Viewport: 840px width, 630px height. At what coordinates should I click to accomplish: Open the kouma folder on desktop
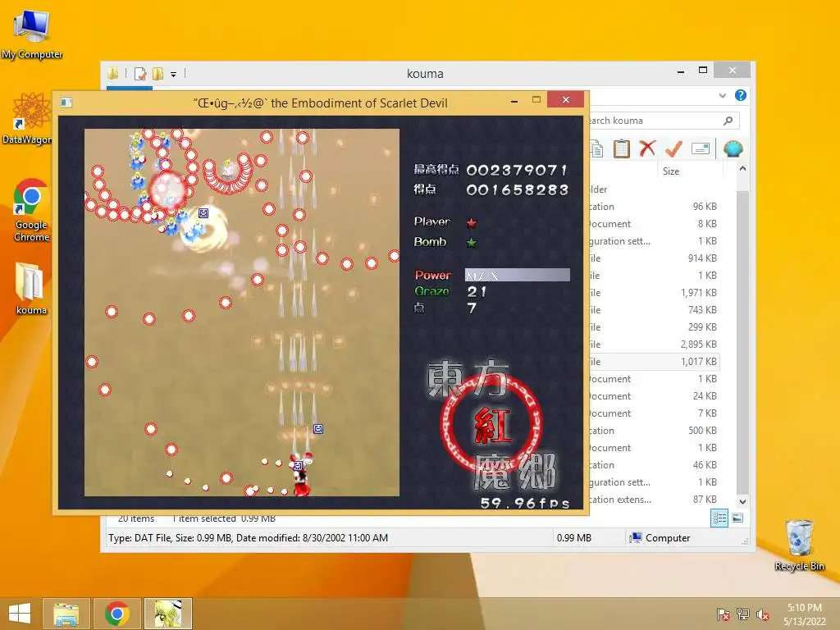point(31,288)
